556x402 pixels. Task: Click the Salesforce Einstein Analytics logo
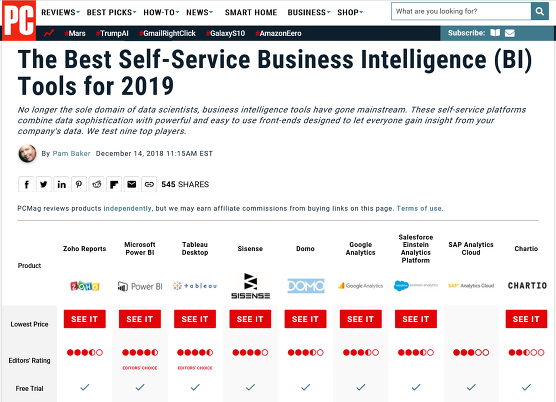(416, 285)
